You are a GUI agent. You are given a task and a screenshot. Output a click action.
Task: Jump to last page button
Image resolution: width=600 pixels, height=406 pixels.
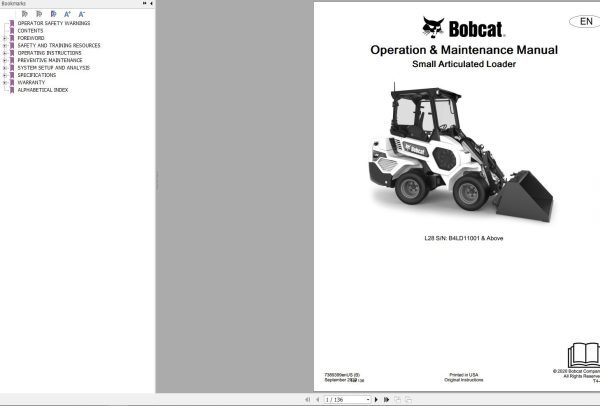(386, 399)
